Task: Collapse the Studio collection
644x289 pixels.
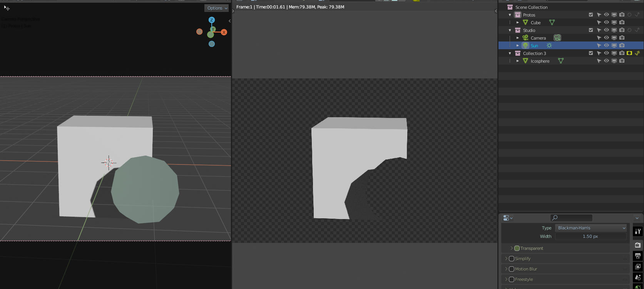Action: pos(510,30)
